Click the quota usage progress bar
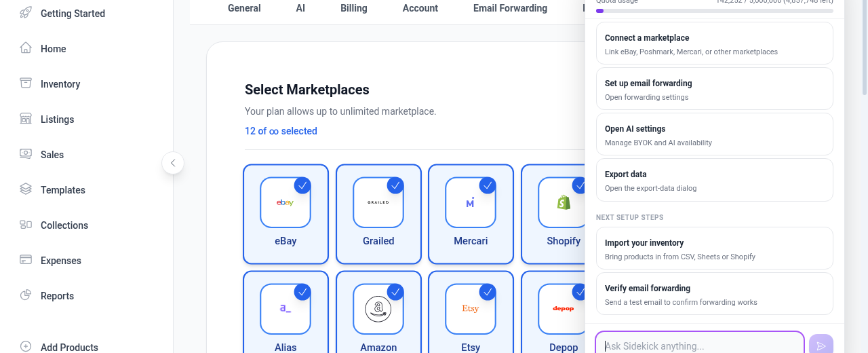 click(x=715, y=11)
